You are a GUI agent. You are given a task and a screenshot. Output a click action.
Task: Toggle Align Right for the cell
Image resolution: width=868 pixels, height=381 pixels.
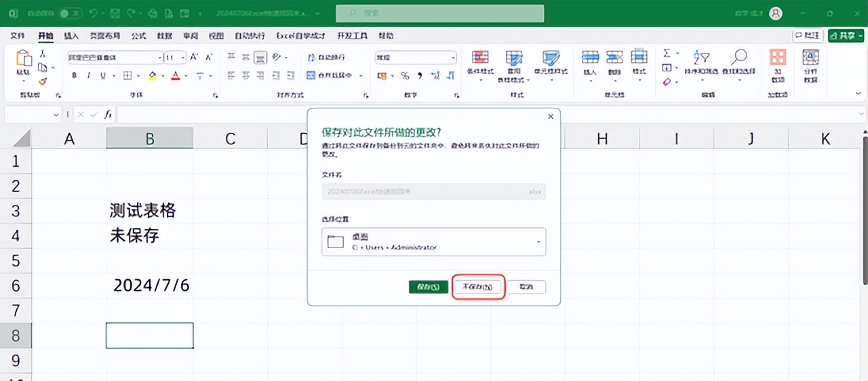[x=260, y=75]
